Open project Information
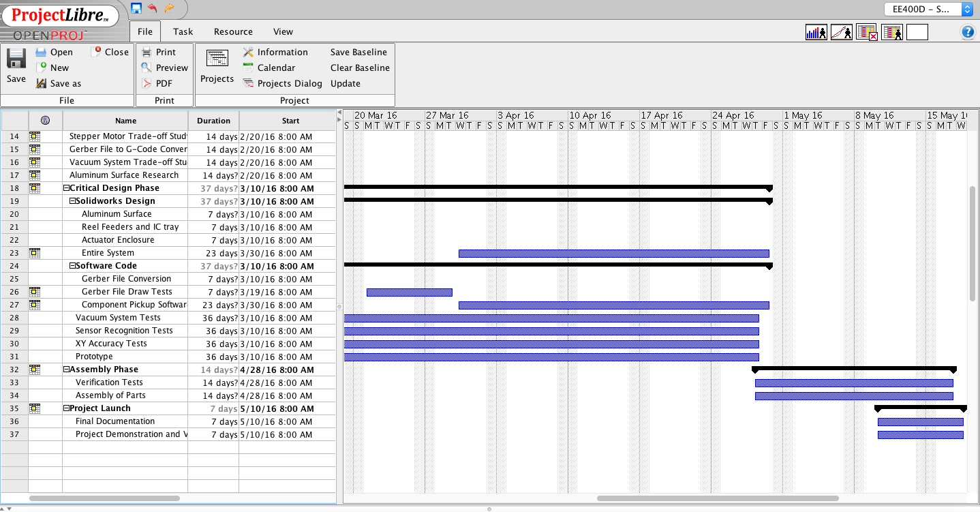The image size is (980, 512). click(248, 52)
